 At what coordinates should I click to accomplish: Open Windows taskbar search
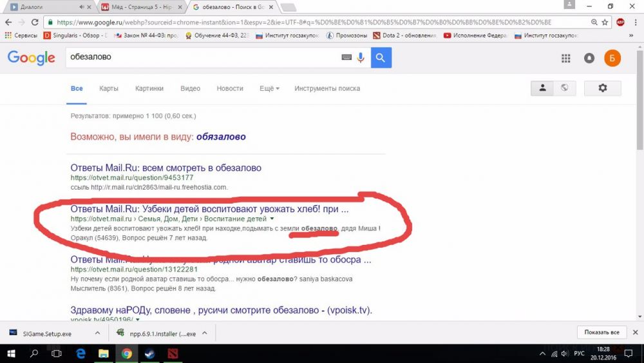[34, 353]
